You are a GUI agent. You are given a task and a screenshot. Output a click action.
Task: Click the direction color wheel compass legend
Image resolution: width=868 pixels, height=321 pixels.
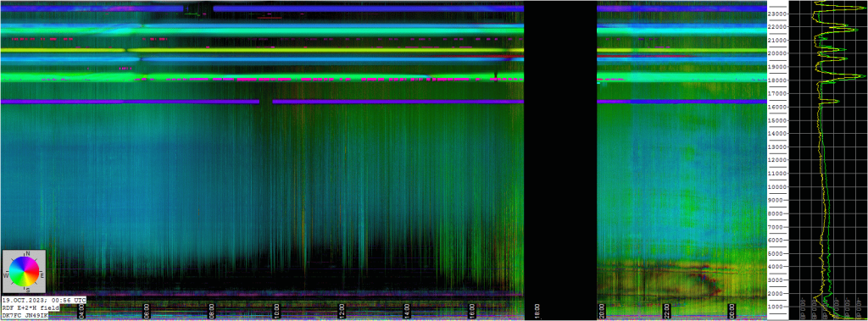coord(25,272)
